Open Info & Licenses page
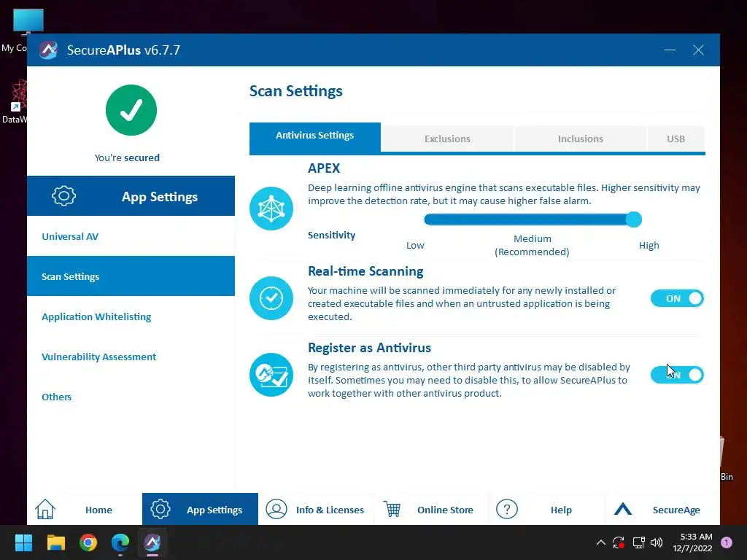Viewport: 747px width, 560px height. 316,509
